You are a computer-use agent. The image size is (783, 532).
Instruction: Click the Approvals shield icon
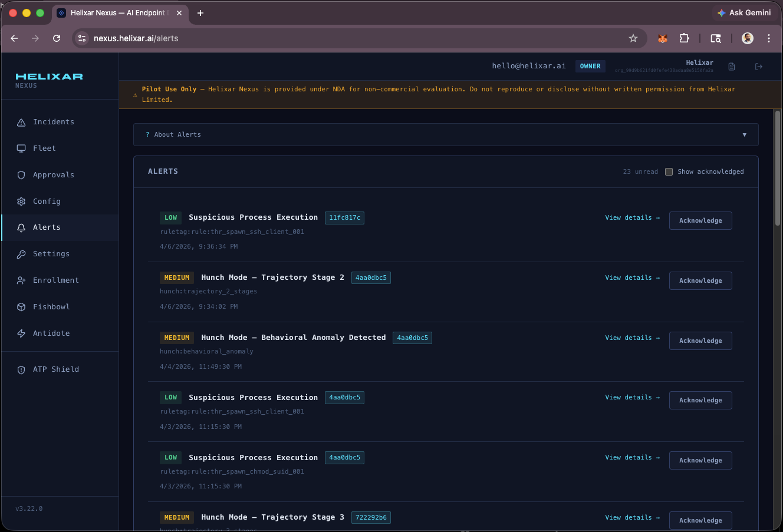[21, 174]
